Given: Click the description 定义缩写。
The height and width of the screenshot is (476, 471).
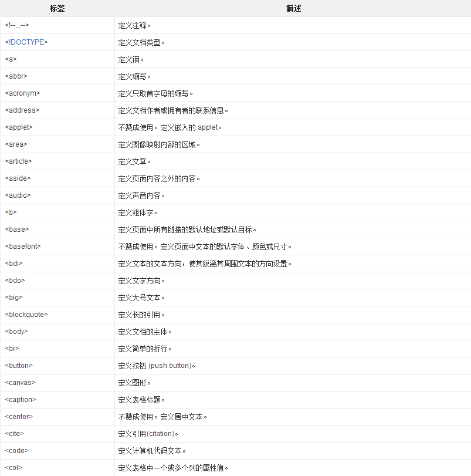Looking at the screenshot, I should coord(134,76).
